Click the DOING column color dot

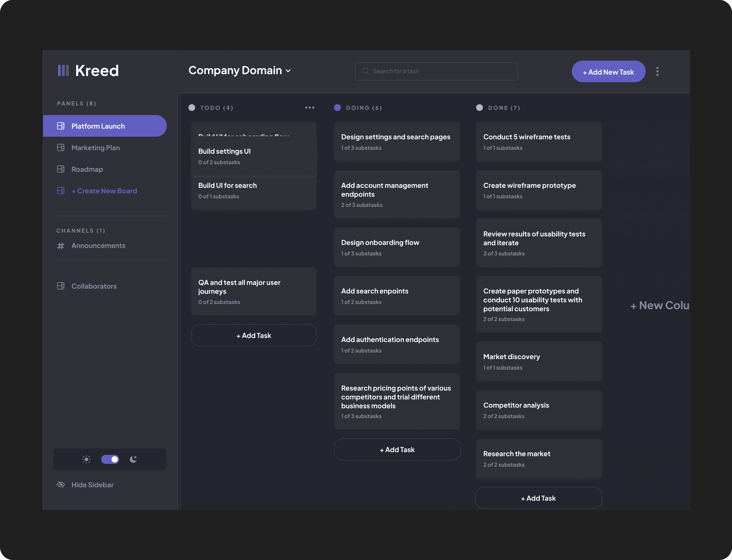pyautogui.click(x=337, y=107)
